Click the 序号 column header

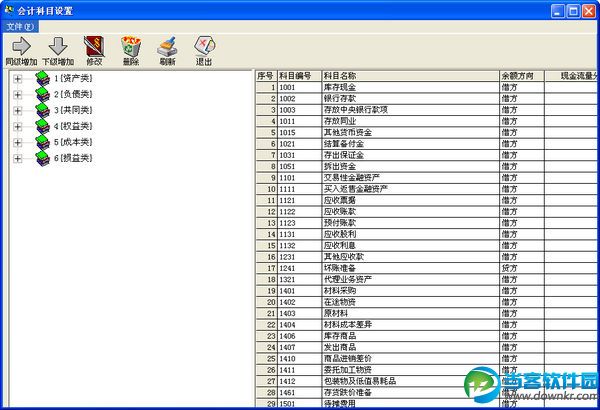pos(266,76)
